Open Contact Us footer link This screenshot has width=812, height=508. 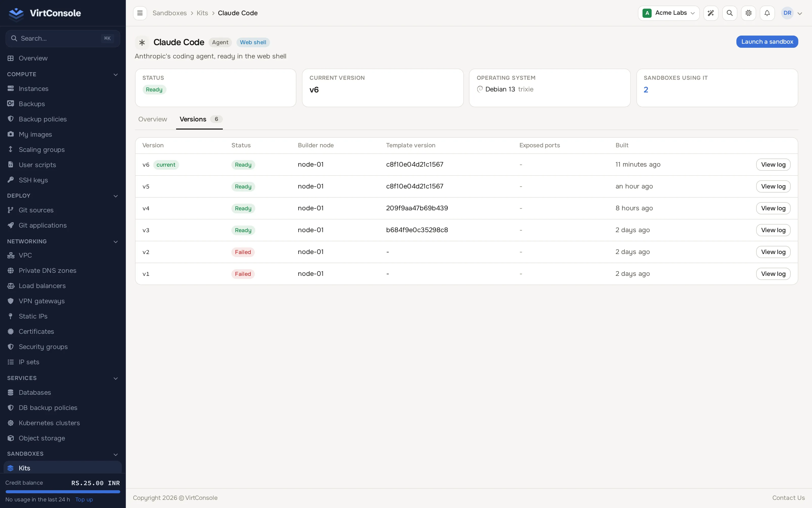click(x=788, y=498)
